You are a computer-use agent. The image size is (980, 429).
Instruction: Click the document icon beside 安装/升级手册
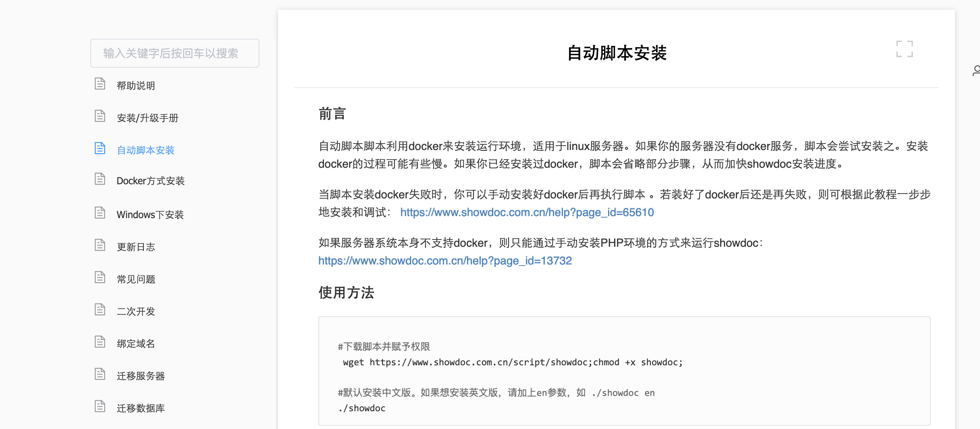pyautogui.click(x=100, y=116)
